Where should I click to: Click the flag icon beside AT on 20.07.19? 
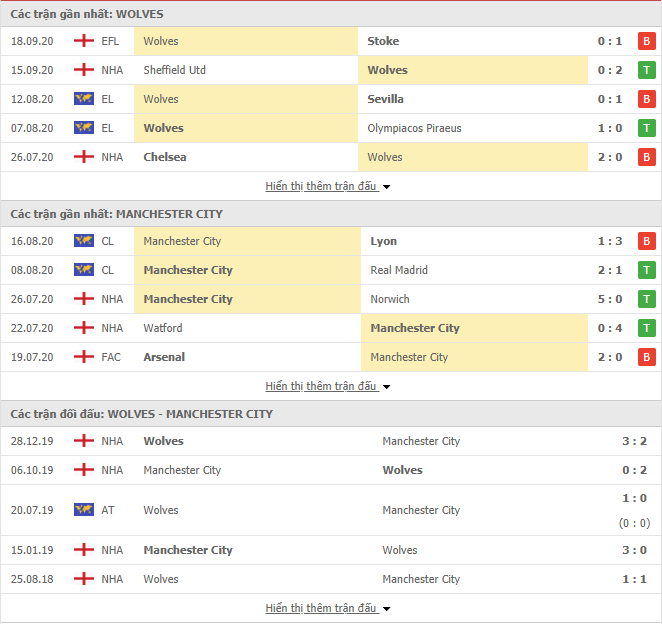(84, 510)
